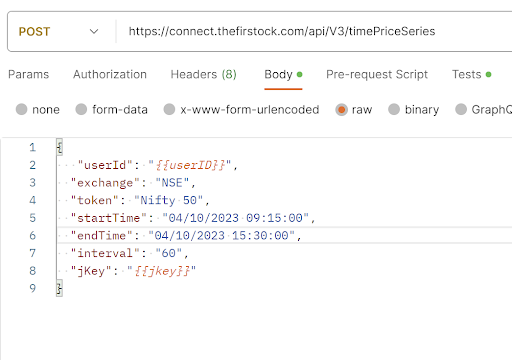Click the {{jkey}} variable value
This screenshot has height=360, width=512.
(162, 271)
